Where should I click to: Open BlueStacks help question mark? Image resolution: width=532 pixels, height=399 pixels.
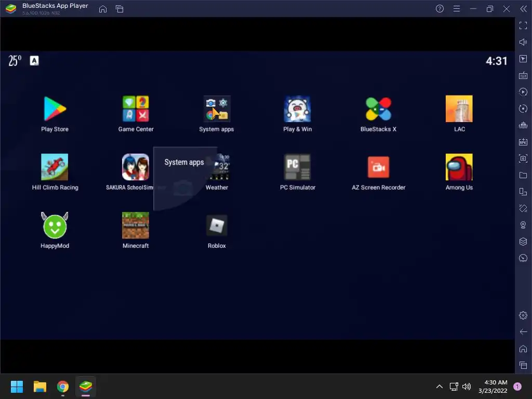pyautogui.click(x=440, y=9)
